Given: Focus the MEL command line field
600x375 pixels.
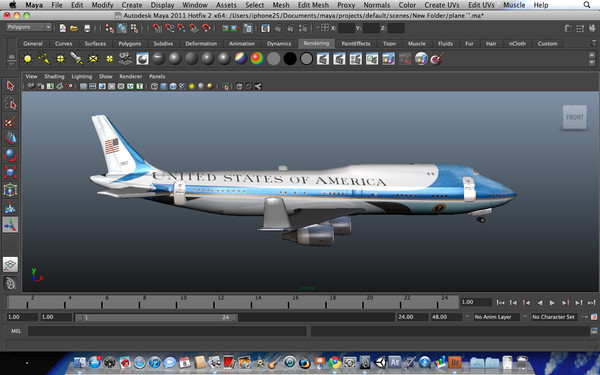Looking at the screenshot, I should (x=167, y=331).
